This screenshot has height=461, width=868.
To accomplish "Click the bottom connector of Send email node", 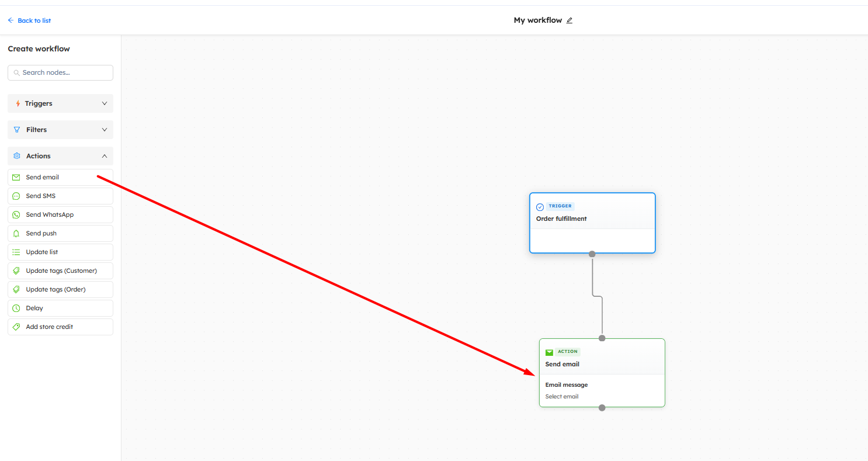I will (602, 407).
